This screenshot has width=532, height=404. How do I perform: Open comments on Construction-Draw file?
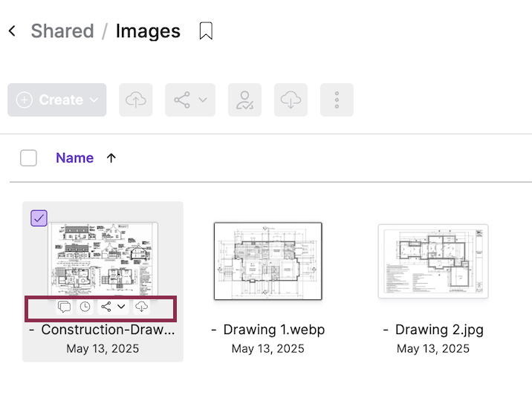pyautogui.click(x=64, y=307)
